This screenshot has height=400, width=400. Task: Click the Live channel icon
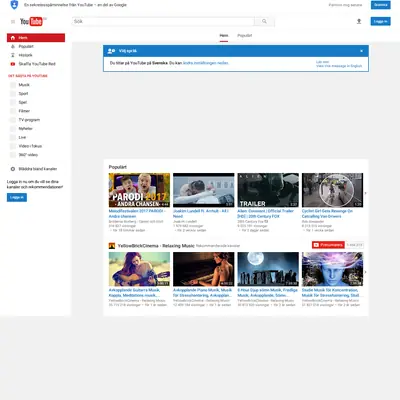pos(13,137)
